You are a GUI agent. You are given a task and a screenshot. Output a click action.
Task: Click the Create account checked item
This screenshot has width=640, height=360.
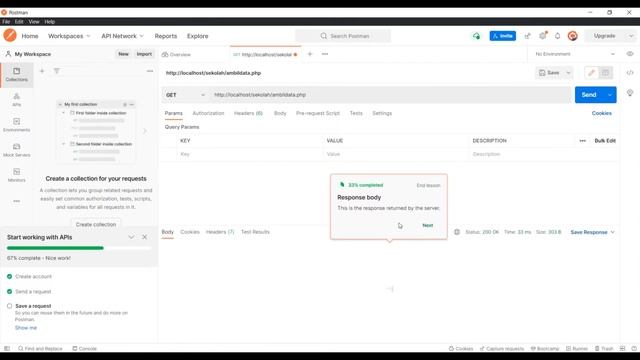click(x=29, y=276)
